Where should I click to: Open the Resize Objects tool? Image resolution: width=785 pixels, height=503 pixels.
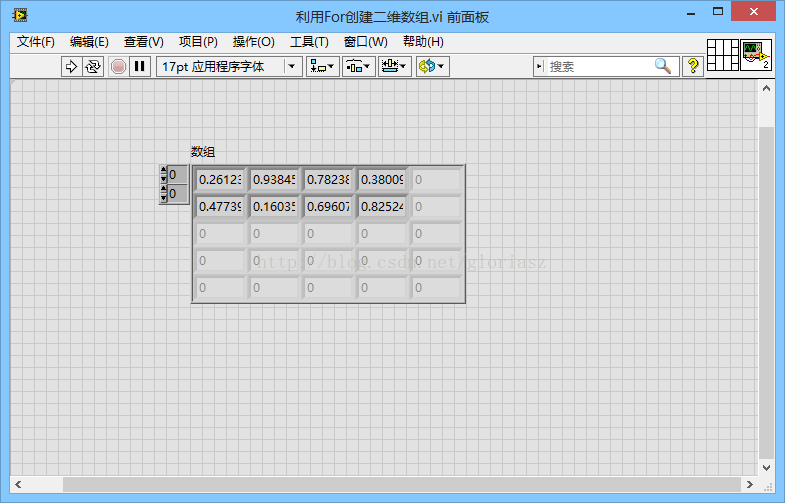(x=395, y=67)
